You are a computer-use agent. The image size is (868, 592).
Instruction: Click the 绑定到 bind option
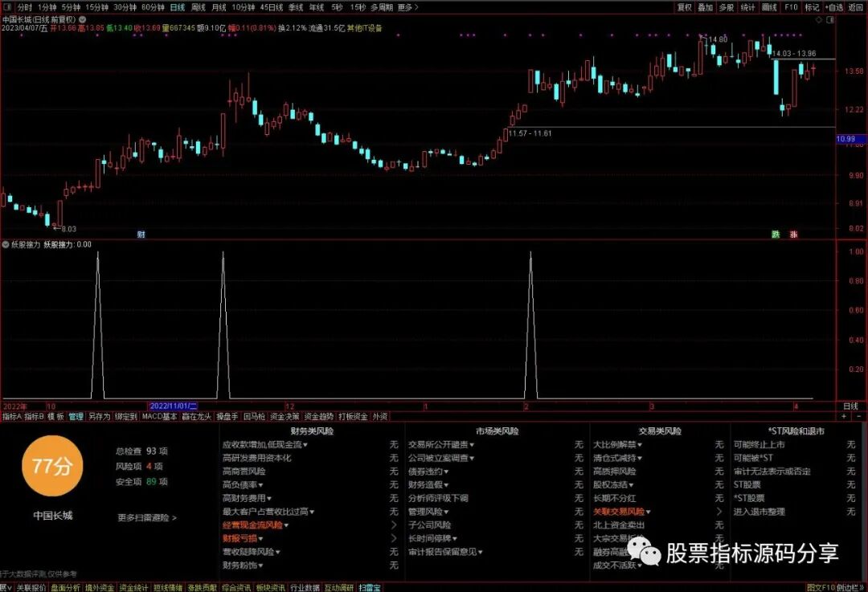(x=125, y=416)
